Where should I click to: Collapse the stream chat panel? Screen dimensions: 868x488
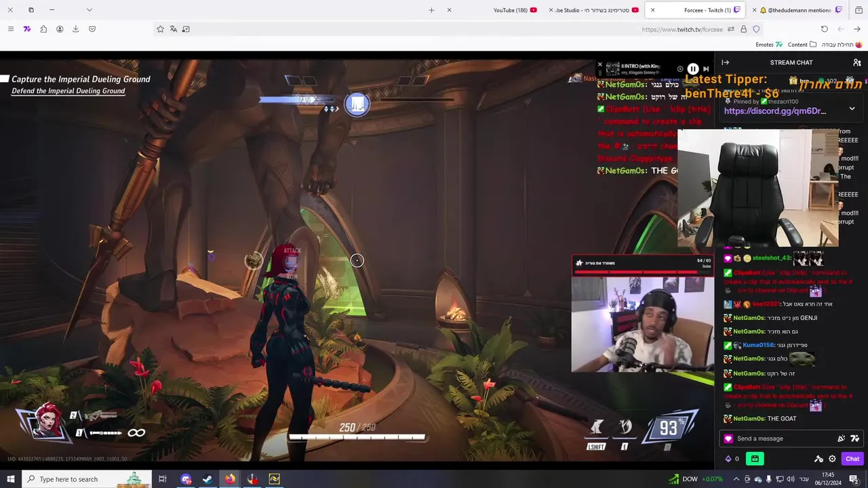pos(725,62)
